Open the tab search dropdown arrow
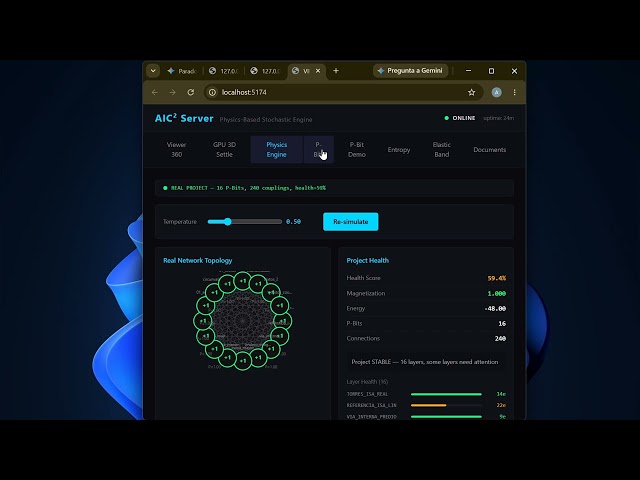The image size is (640, 480). [153, 71]
